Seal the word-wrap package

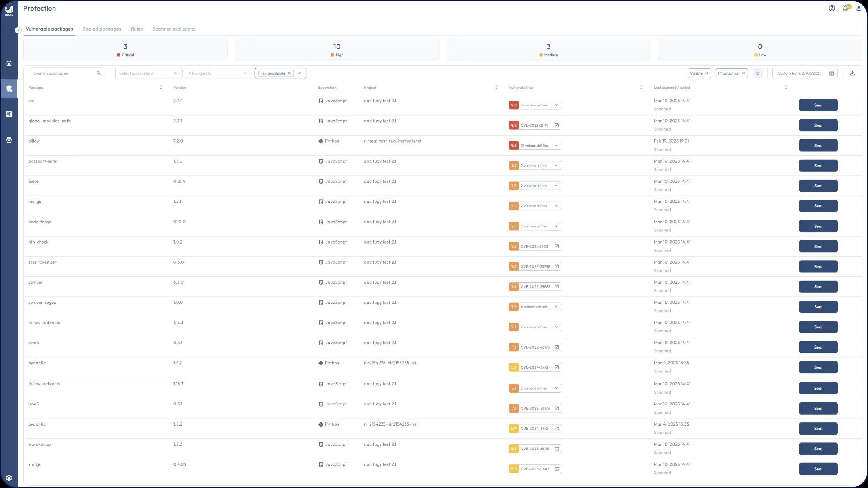(818, 449)
